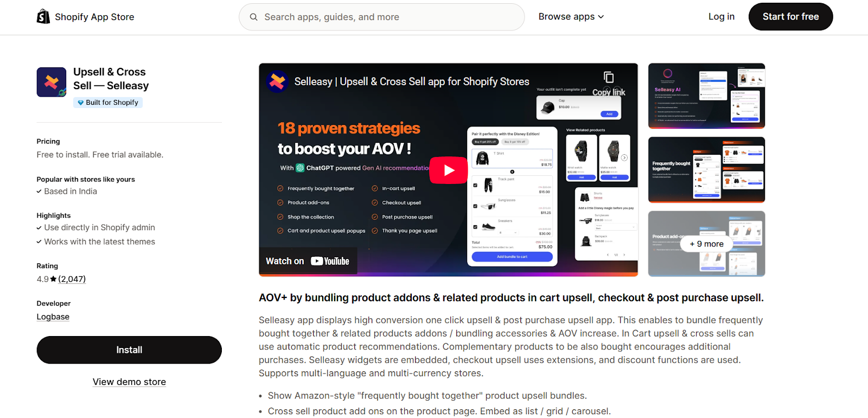Expand the Browse apps dropdown
868x418 pixels.
point(571,17)
